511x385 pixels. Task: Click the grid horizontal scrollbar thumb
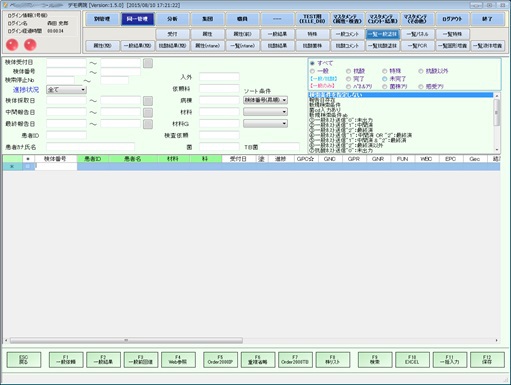[x=126, y=340]
